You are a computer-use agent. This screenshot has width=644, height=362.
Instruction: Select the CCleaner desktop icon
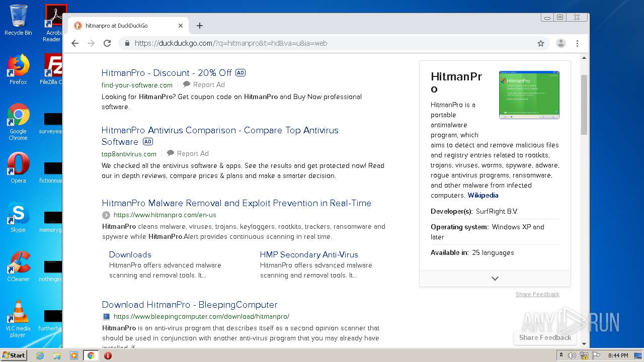click(x=18, y=266)
